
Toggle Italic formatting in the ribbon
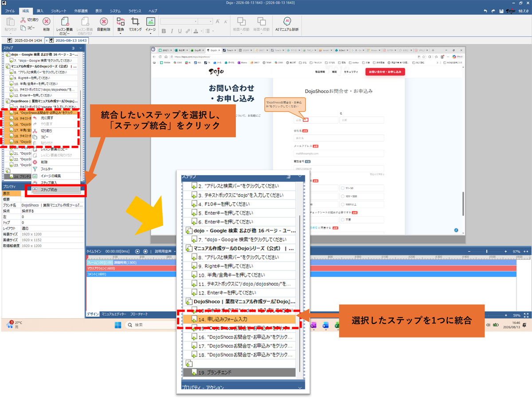coord(172,31)
